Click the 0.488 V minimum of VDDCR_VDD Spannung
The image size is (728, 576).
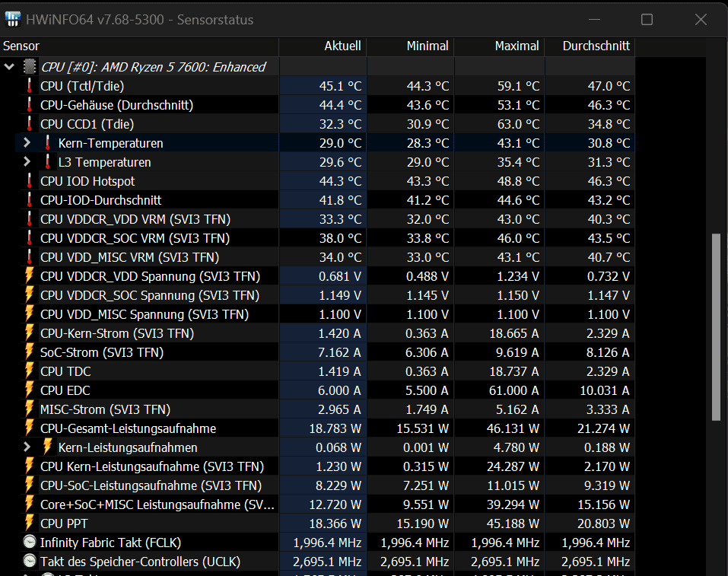(428, 276)
